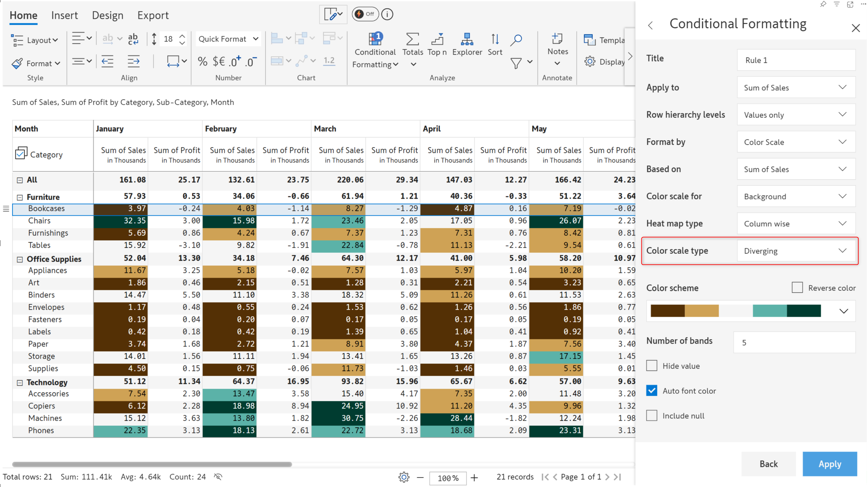The image size is (868, 487).
Task: Check the Include null checkbox
Action: click(651, 415)
